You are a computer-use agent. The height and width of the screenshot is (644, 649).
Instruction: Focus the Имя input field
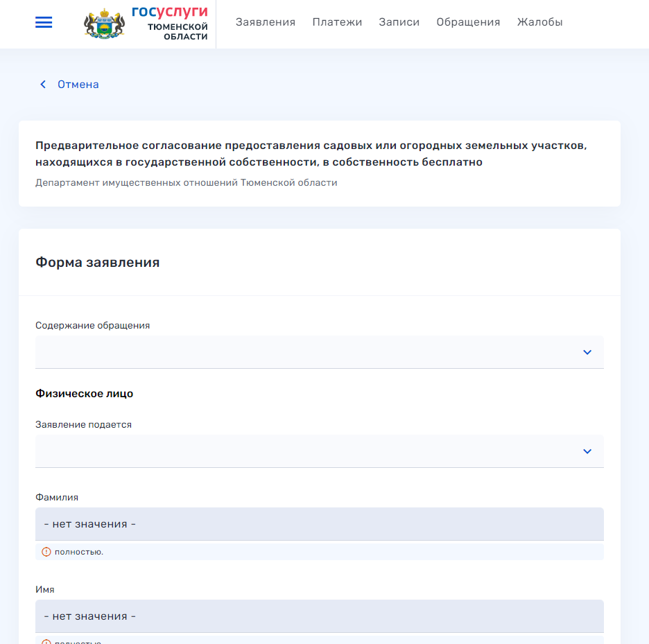pyautogui.click(x=319, y=616)
